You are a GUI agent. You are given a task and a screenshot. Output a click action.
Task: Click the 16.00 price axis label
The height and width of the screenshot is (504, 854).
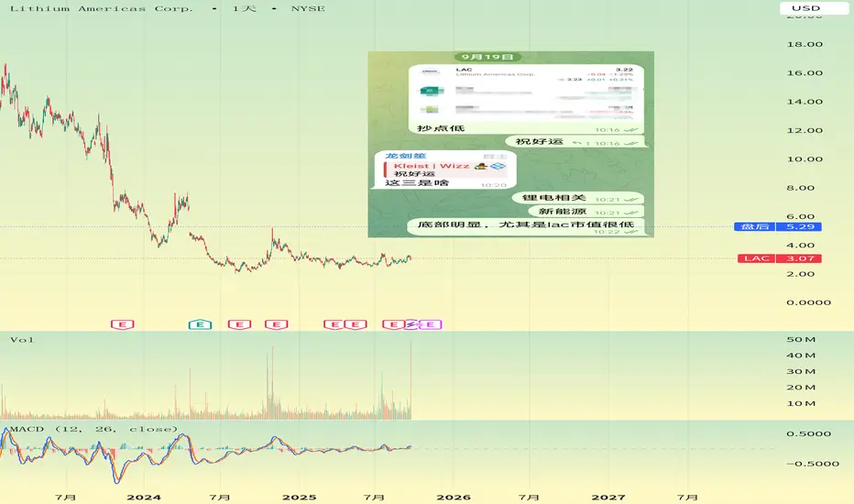(x=805, y=73)
